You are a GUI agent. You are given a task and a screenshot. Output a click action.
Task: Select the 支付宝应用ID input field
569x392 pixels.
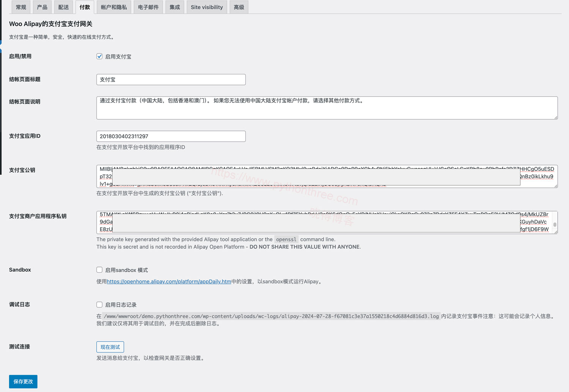[171, 136]
